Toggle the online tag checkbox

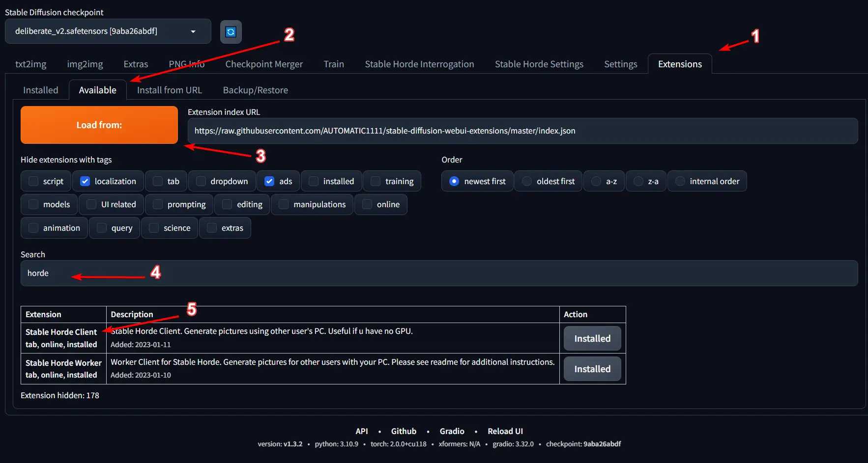pyautogui.click(x=367, y=204)
